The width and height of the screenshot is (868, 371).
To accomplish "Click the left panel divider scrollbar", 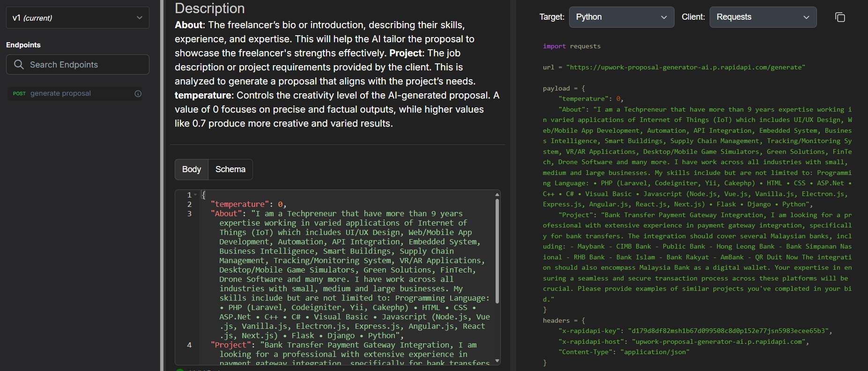I will coord(162,185).
